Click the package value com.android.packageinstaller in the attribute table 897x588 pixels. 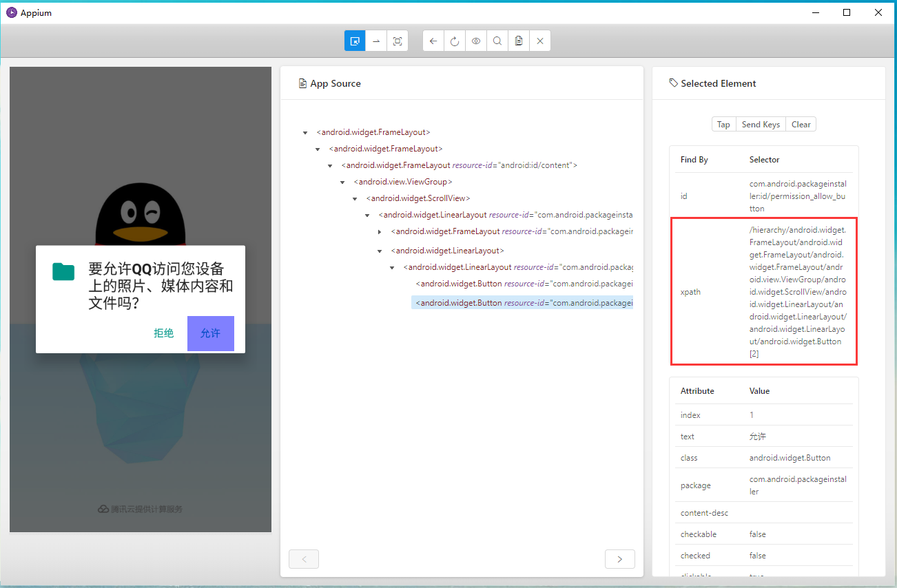pos(798,485)
